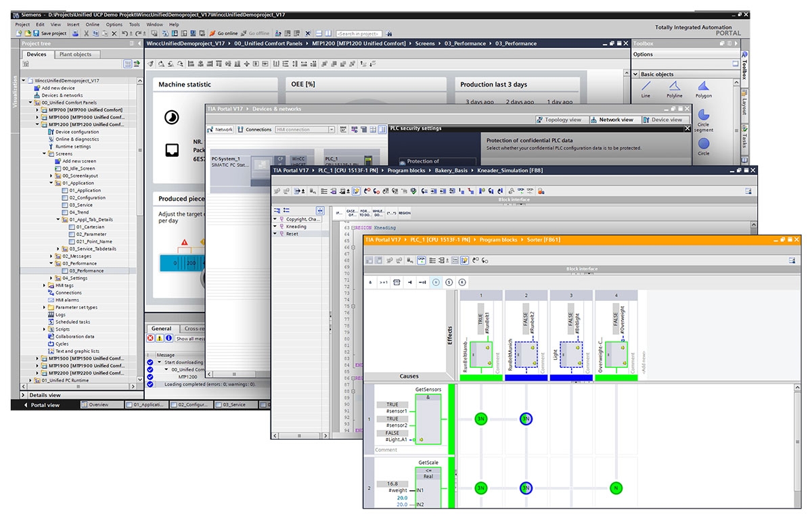Switch to the Devices tab
The image size is (812, 518).
coord(37,54)
